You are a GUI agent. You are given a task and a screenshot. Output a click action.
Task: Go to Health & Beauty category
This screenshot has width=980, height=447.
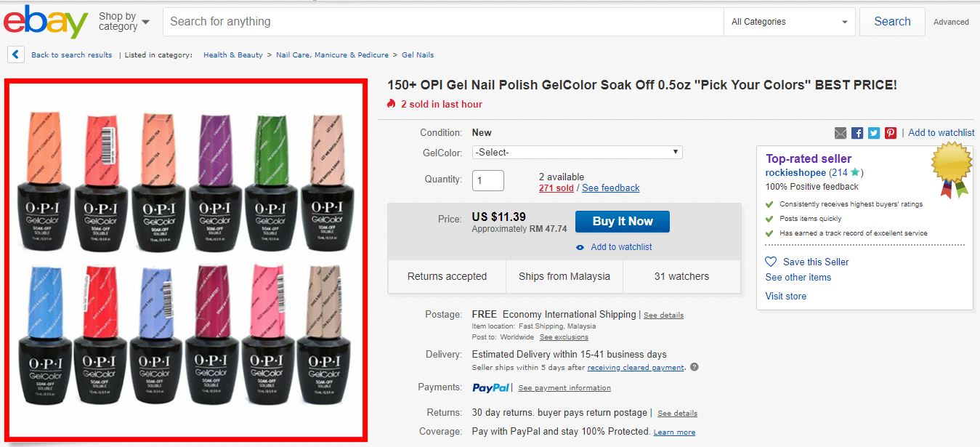click(233, 55)
